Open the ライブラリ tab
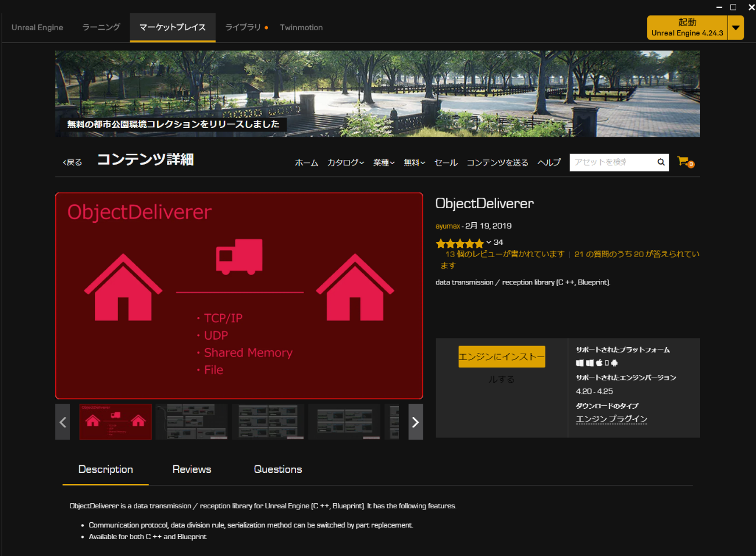Image resolution: width=756 pixels, height=556 pixels. (x=243, y=27)
